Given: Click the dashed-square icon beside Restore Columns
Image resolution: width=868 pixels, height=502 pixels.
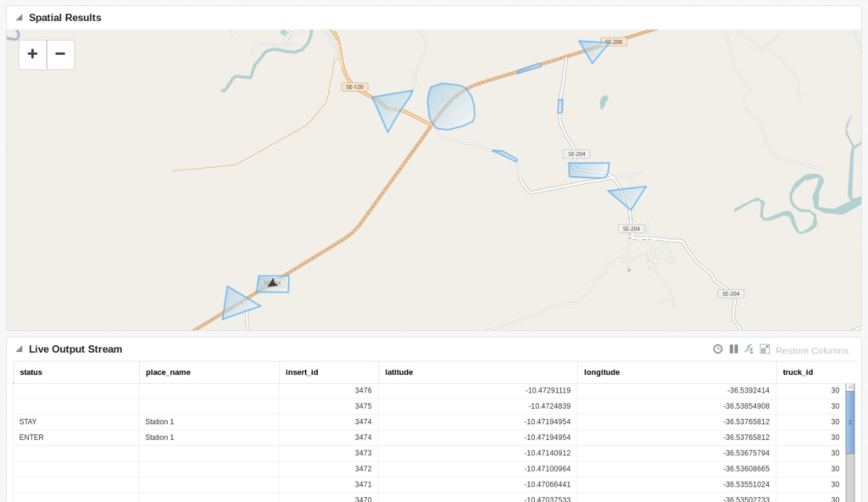Looking at the screenshot, I should point(765,349).
